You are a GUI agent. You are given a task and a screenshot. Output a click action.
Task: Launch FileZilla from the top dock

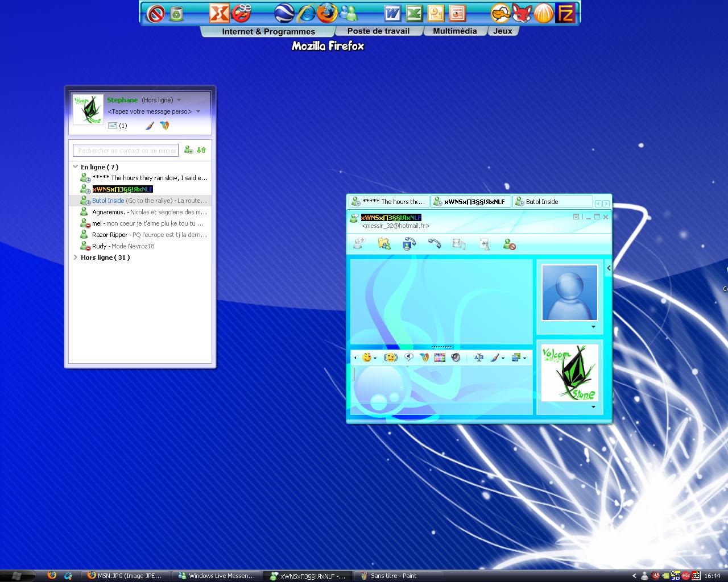pyautogui.click(x=566, y=13)
